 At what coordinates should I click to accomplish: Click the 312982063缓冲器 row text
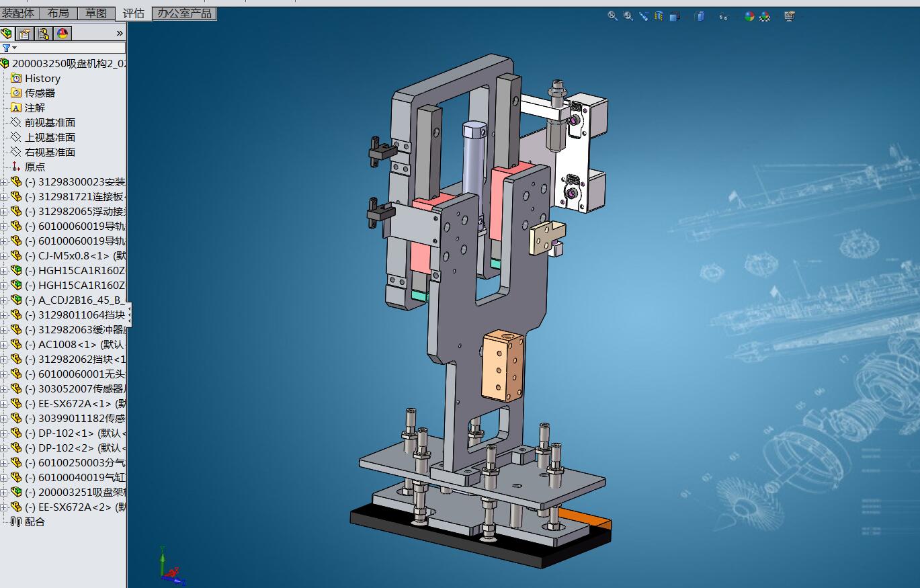[x=75, y=329]
